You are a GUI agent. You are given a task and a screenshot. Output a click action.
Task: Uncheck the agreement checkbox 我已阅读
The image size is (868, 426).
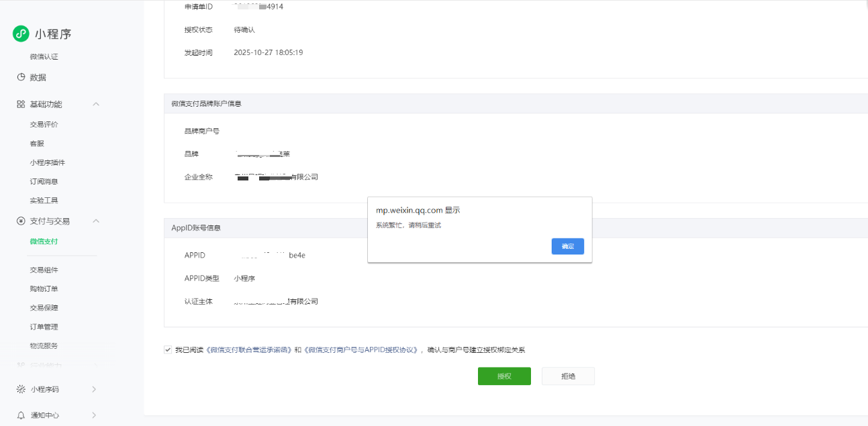[168, 350]
